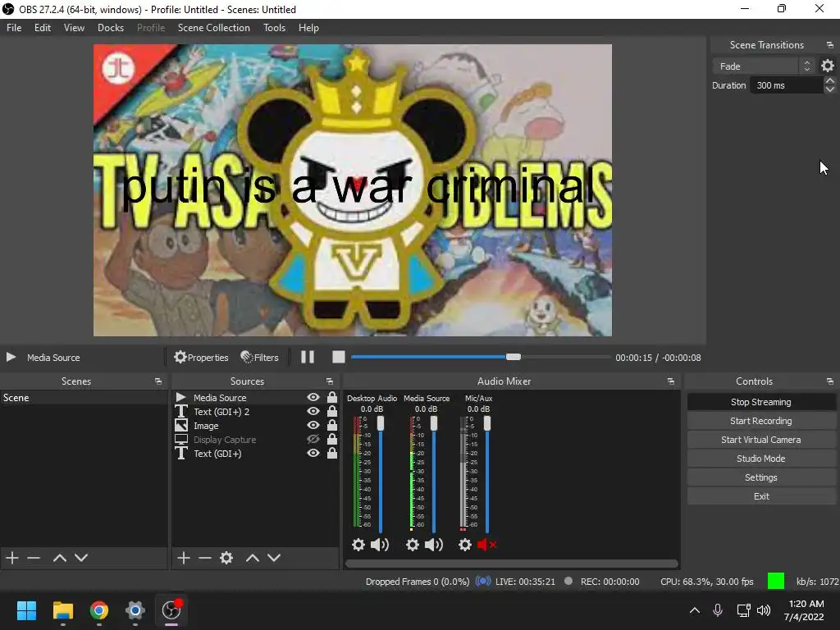840x630 pixels.
Task: Move source down in Sources panel
Action: pyautogui.click(x=274, y=558)
